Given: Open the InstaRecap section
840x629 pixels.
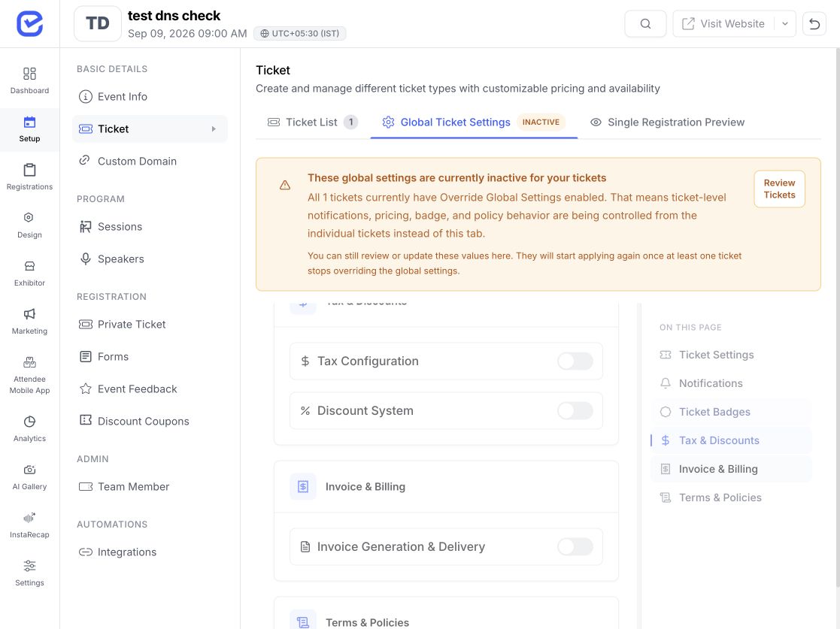Looking at the screenshot, I should point(29,525).
